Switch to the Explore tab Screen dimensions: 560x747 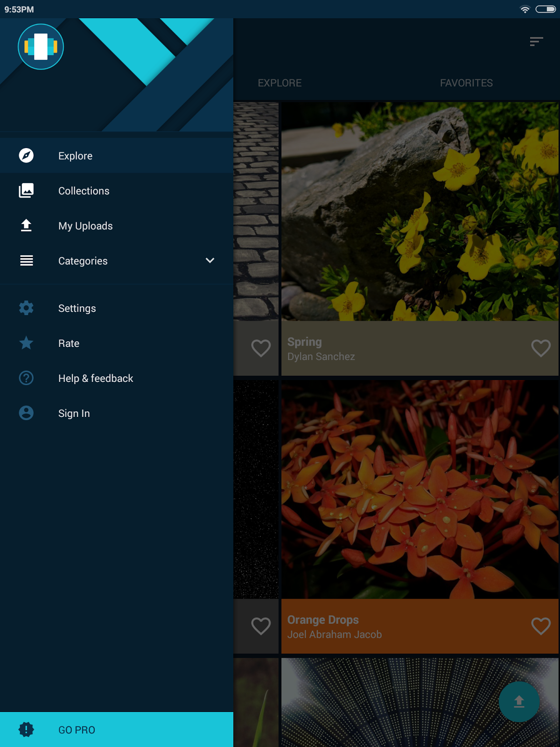pyautogui.click(x=280, y=83)
